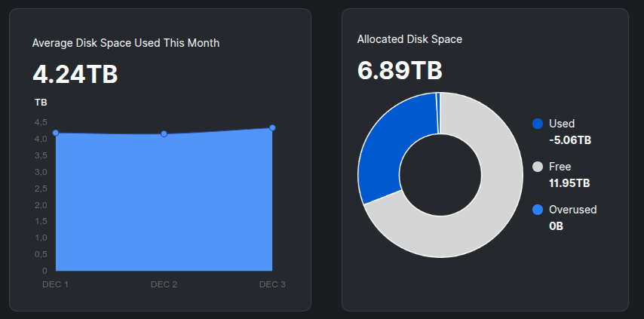Image resolution: width=644 pixels, height=319 pixels.
Task: Toggle the Used legend blue dot
Action: (x=538, y=124)
